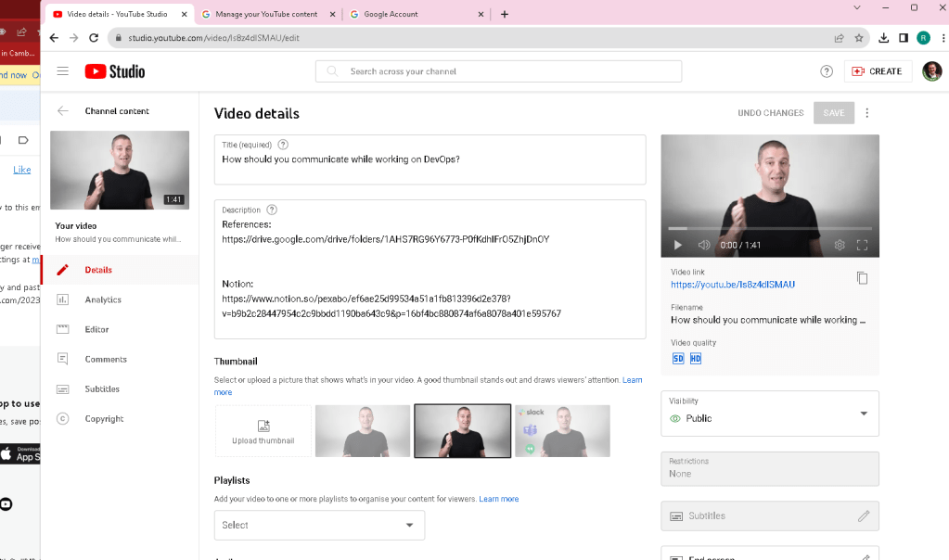This screenshot has width=949, height=560.
Task: Open the Description help tooltip icon
Action: [x=272, y=210]
